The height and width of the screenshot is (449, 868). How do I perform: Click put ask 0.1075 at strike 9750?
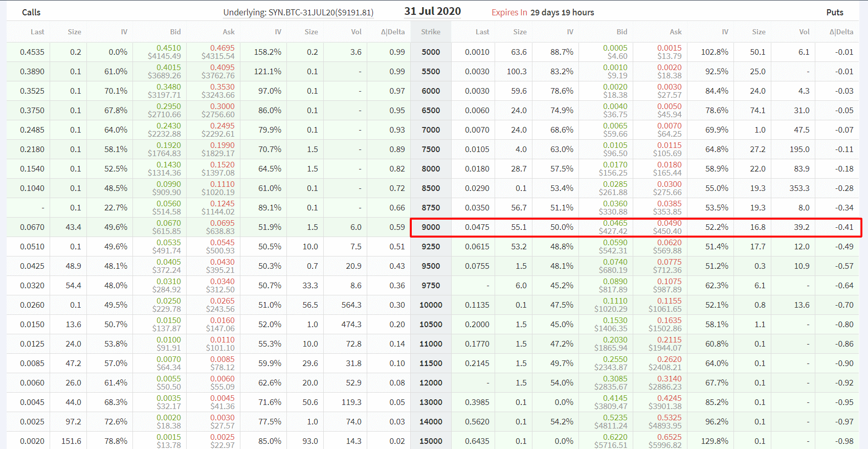670,282
